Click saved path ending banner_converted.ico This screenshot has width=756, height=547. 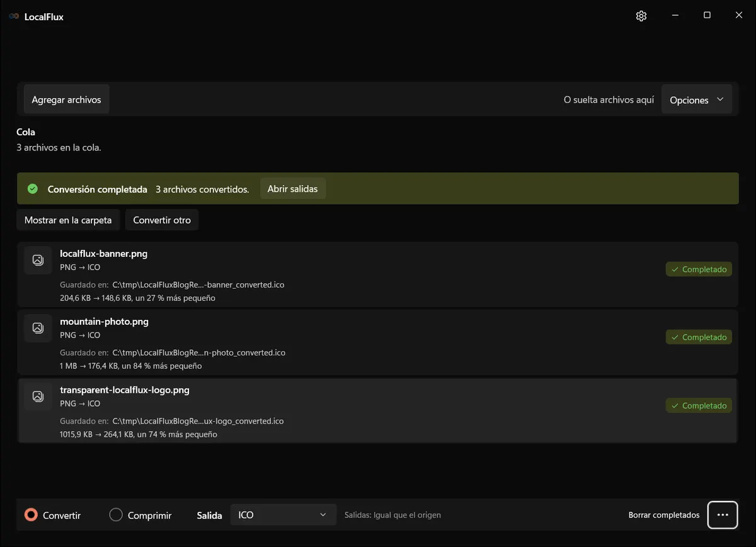point(198,285)
